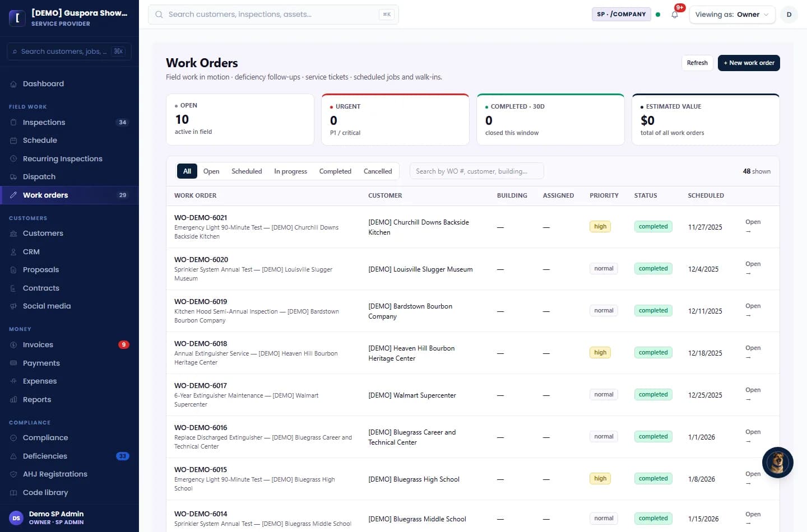This screenshot has height=532, width=807.
Task: Click [DEMO] Louisville Slugger Museum customer
Action: point(420,269)
